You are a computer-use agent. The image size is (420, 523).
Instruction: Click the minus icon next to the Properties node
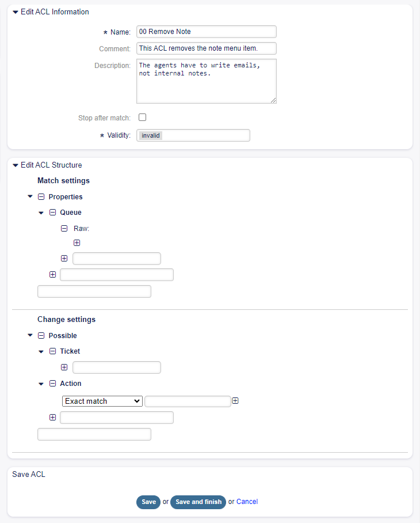coord(40,196)
